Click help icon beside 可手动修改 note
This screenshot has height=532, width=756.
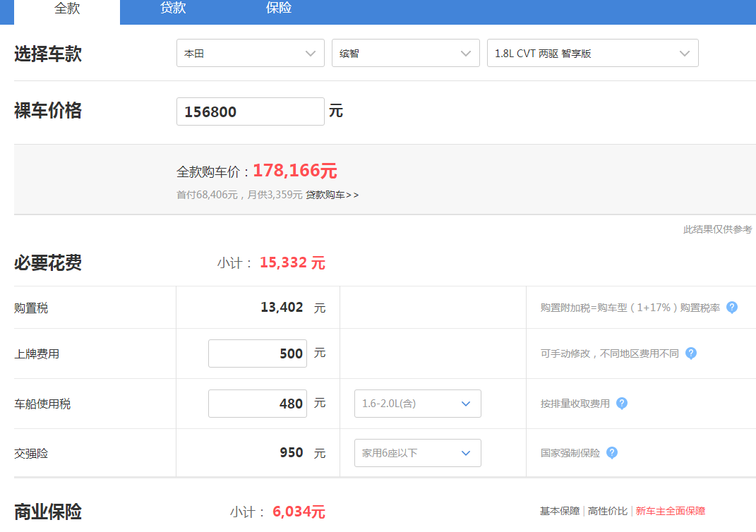click(691, 353)
